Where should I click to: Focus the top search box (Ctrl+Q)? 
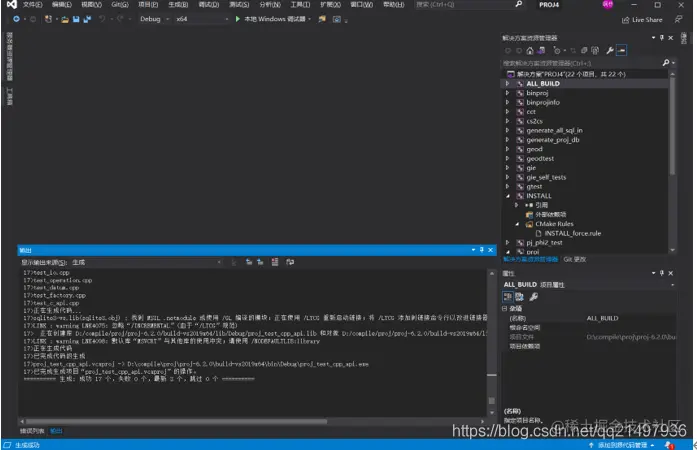[x=469, y=4]
